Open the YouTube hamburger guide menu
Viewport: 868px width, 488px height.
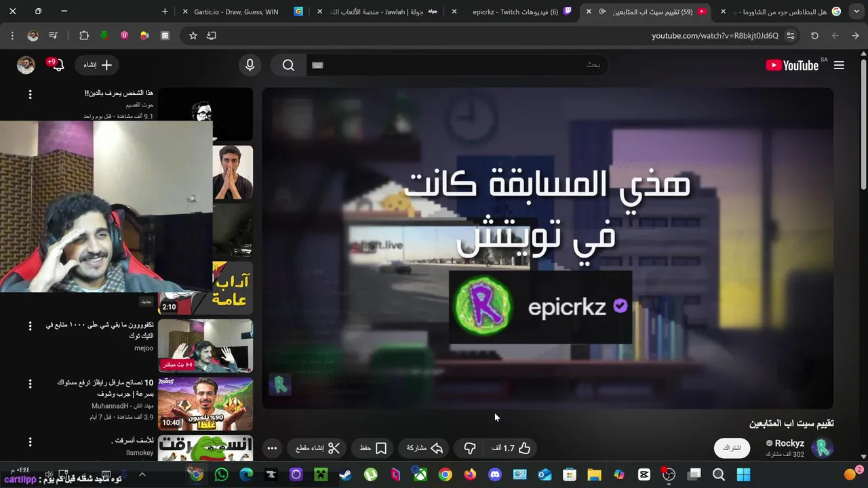pyautogui.click(x=839, y=65)
